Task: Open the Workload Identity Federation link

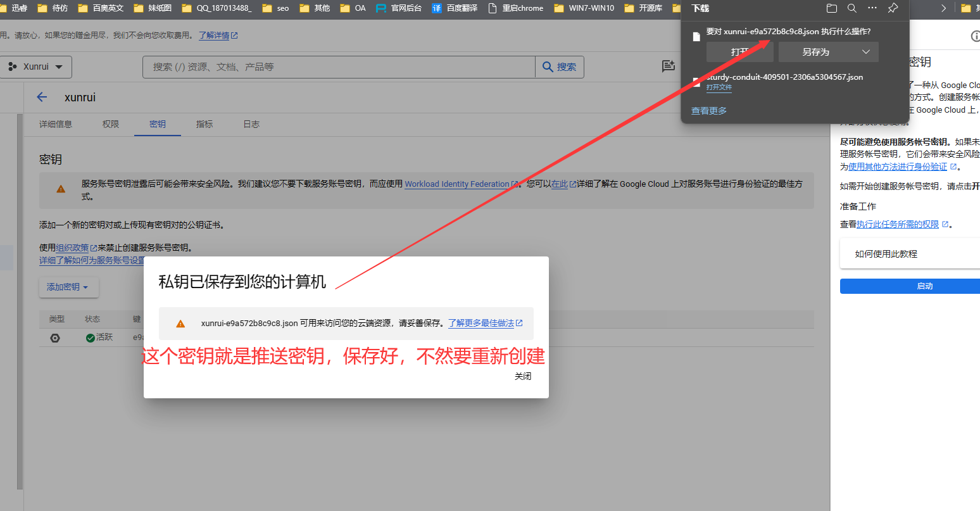Action: (461, 184)
